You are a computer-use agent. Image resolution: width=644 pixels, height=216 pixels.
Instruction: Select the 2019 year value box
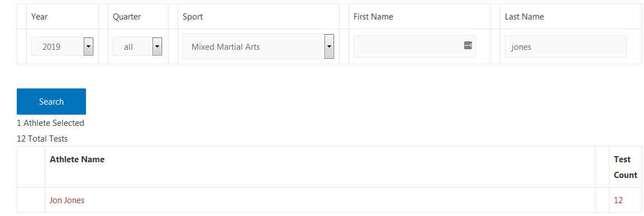63,46
